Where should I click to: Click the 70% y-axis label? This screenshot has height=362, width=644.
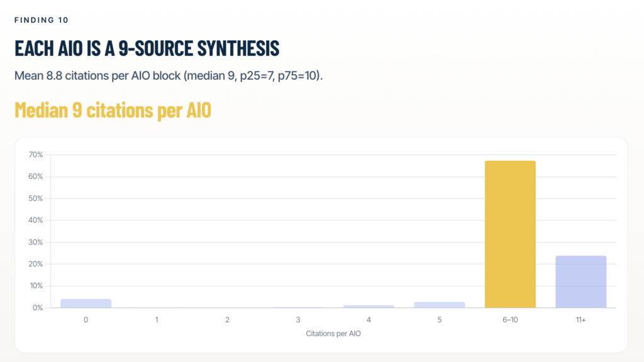tap(36, 155)
